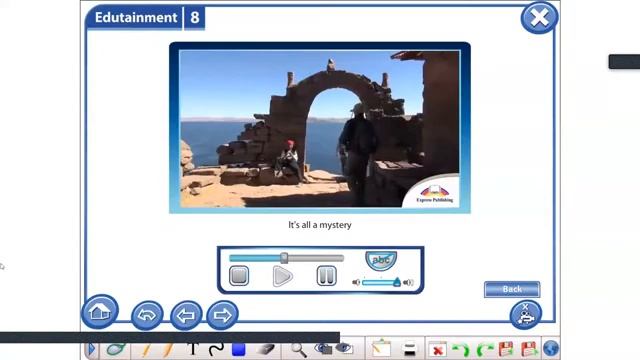Screen dimensions: 640x360
Task: Click the curved return arrow button
Action: (x=147, y=315)
